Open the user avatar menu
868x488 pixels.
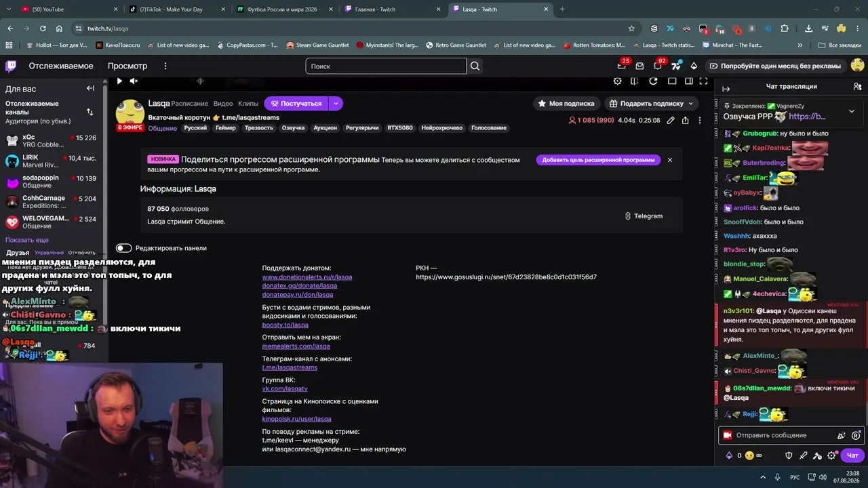pos(857,66)
